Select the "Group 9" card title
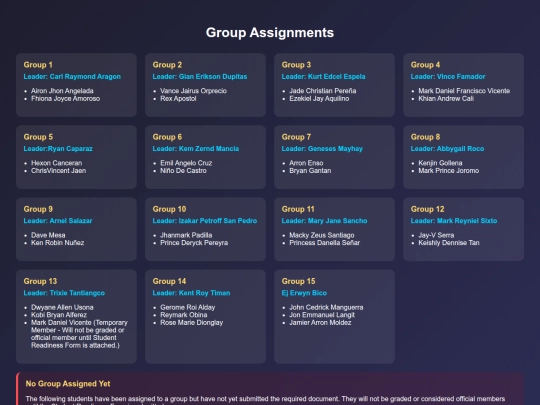 point(38,209)
